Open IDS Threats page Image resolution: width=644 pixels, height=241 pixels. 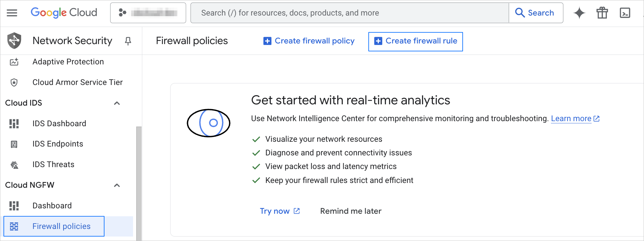[x=53, y=165]
